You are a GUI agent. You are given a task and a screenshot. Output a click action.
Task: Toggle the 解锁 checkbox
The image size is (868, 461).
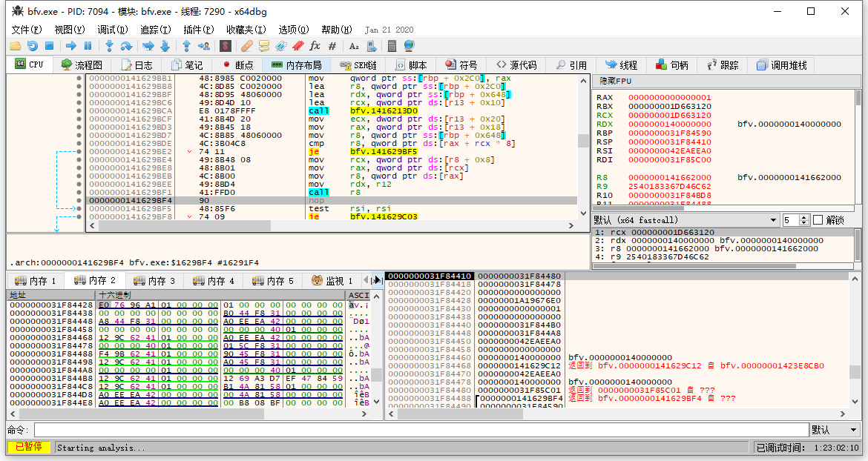(x=818, y=220)
